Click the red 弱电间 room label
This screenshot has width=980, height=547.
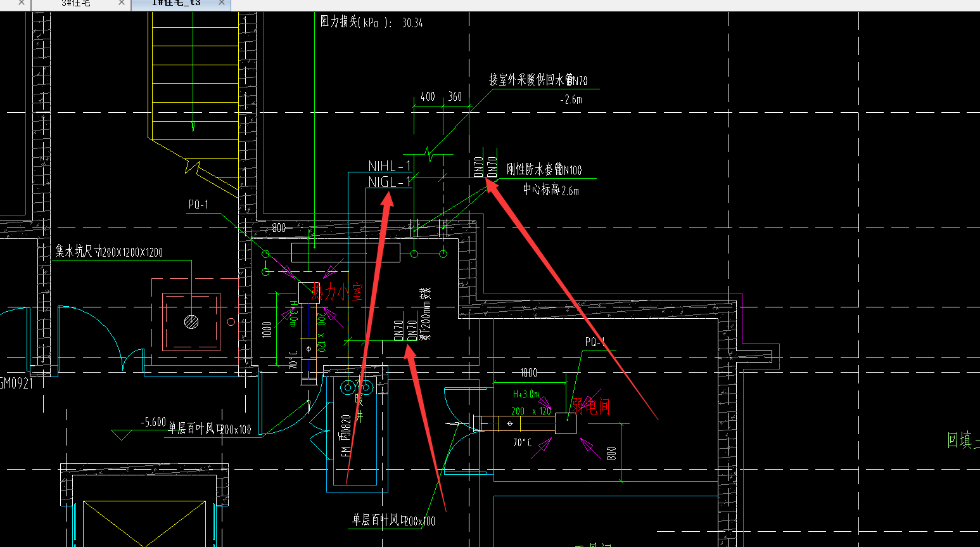pyautogui.click(x=590, y=406)
